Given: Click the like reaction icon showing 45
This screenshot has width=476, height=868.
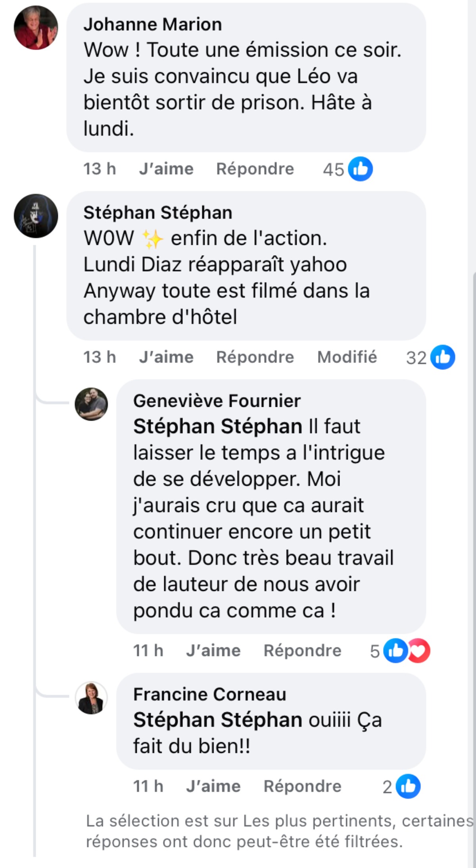Looking at the screenshot, I should [x=360, y=169].
